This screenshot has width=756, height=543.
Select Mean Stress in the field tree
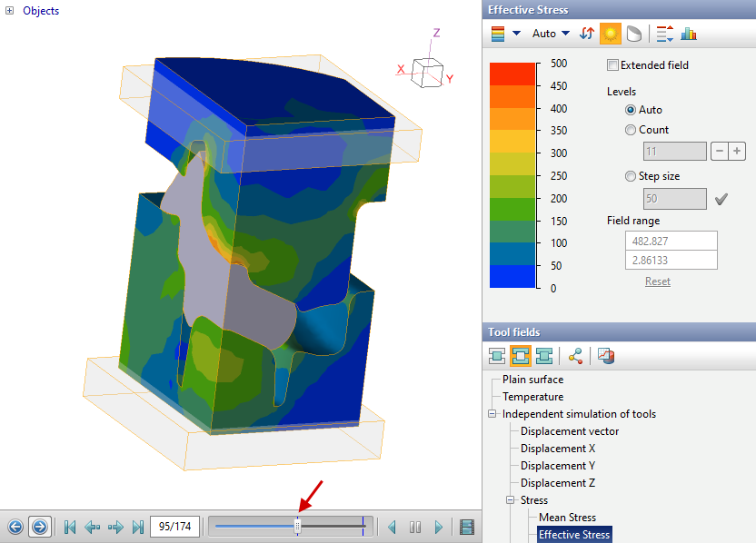coord(567,518)
